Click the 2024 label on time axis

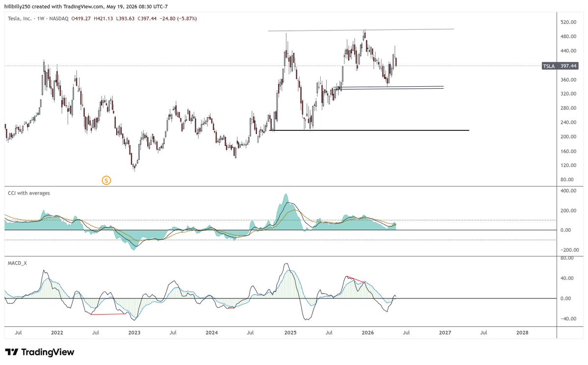211,333
